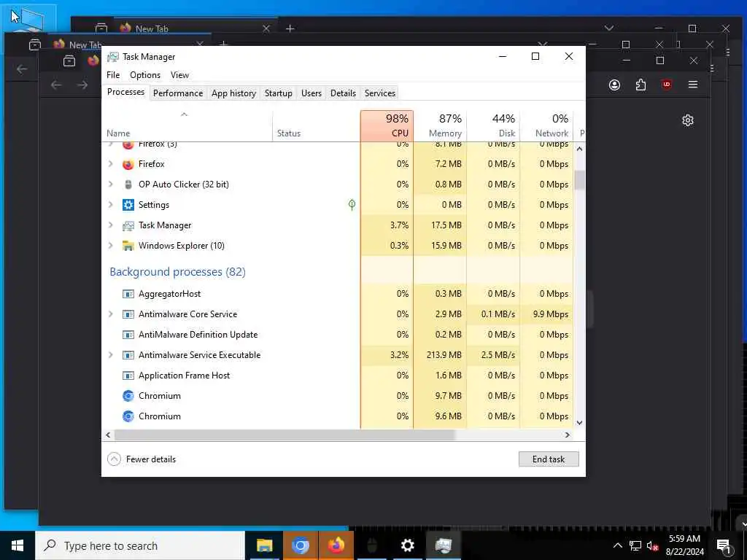747x560 pixels.
Task: Open Firefox account icon in browser toolbar
Action: pos(614,85)
